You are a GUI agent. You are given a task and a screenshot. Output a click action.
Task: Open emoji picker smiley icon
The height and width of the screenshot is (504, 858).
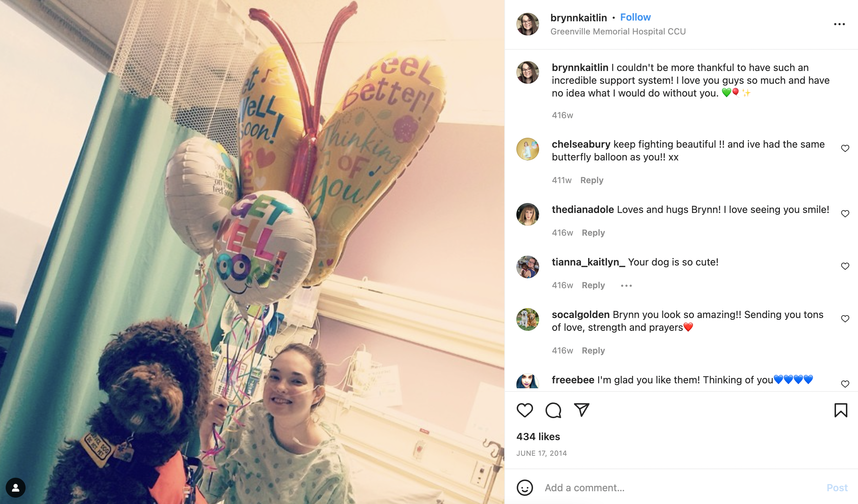[525, 488]
